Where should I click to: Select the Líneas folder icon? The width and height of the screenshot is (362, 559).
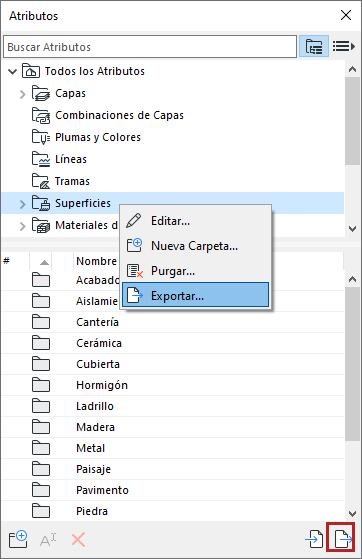pyautogui.click(x=41, y=159)
